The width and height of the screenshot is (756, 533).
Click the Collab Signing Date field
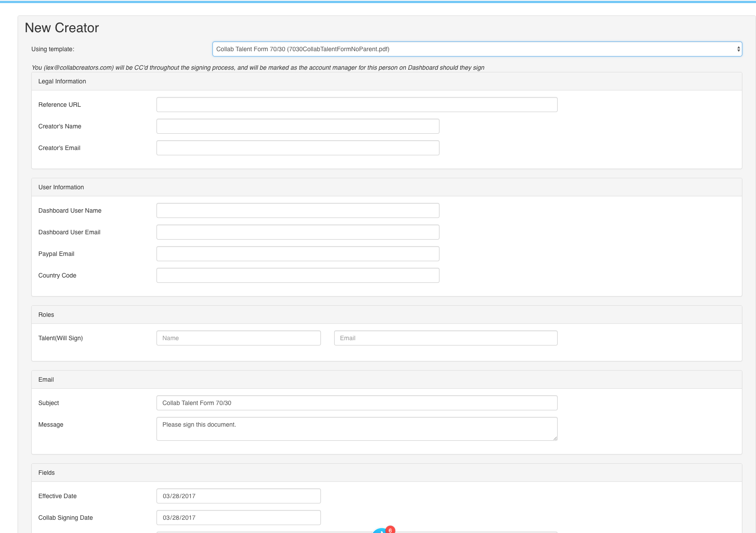[238, 518]
